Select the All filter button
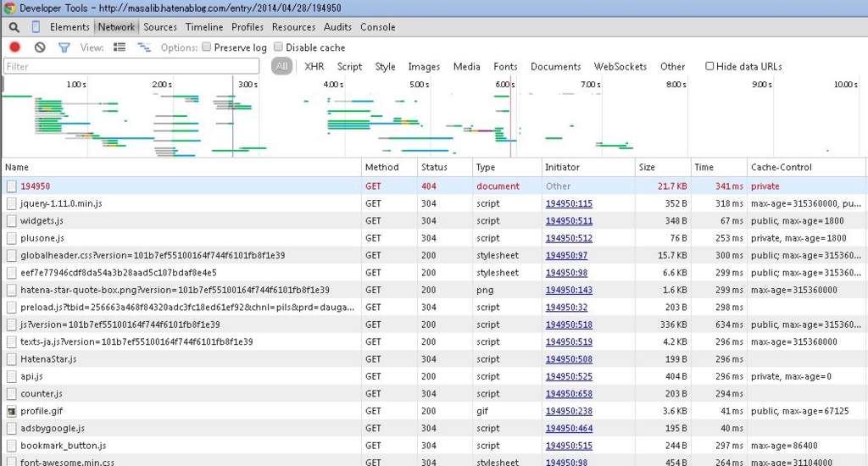The image size is (868, 466). point(281,66)
